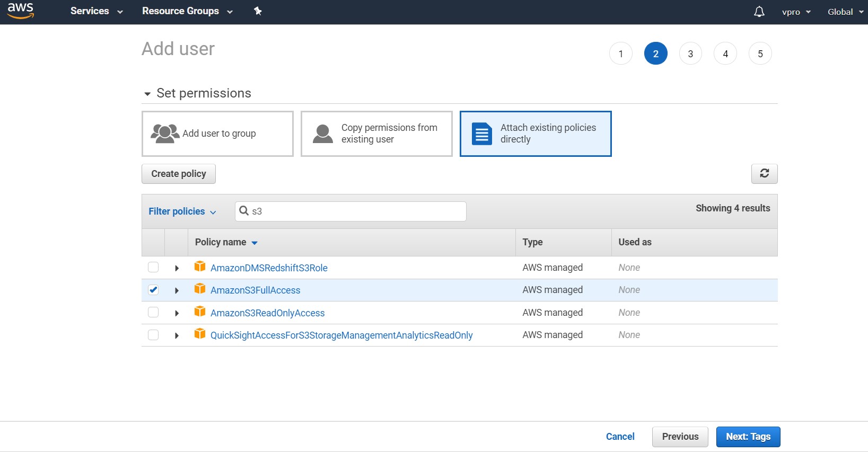This screenshot has width=868, height=452.
Task: Uncheck the AmazonS3FullAccess checkbox
Action: (x=153, y=290)
